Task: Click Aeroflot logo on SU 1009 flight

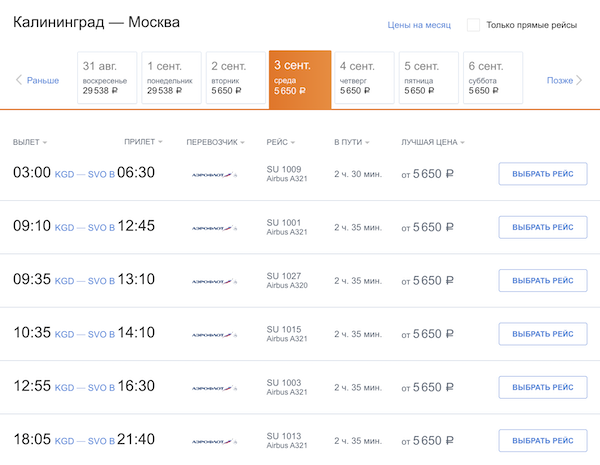Action: [213, 174]
